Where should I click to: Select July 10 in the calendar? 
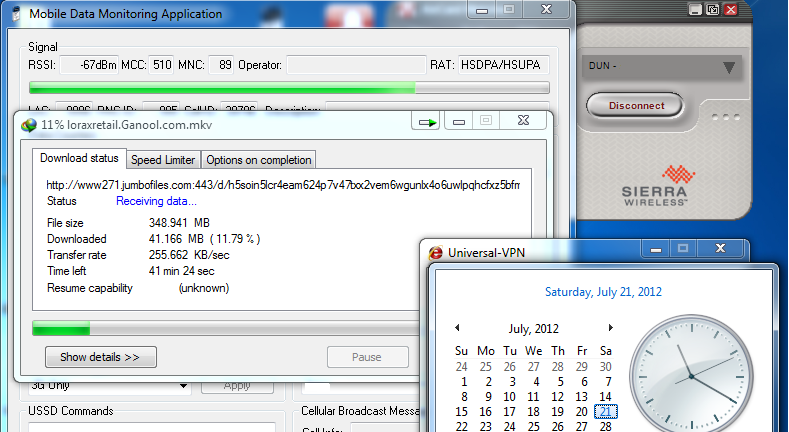[509, 397]
